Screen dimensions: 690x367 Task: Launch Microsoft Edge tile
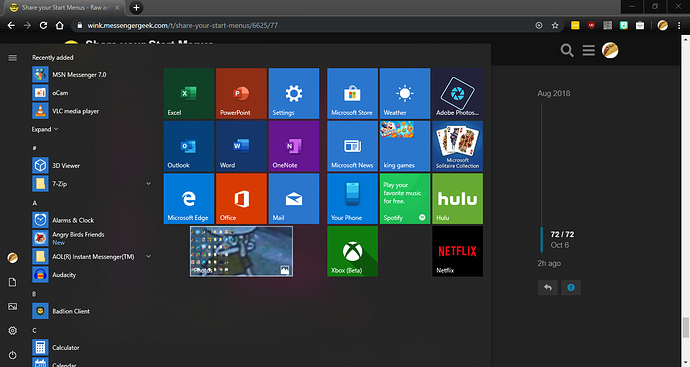pyautogui.click(x=189, y=198)
